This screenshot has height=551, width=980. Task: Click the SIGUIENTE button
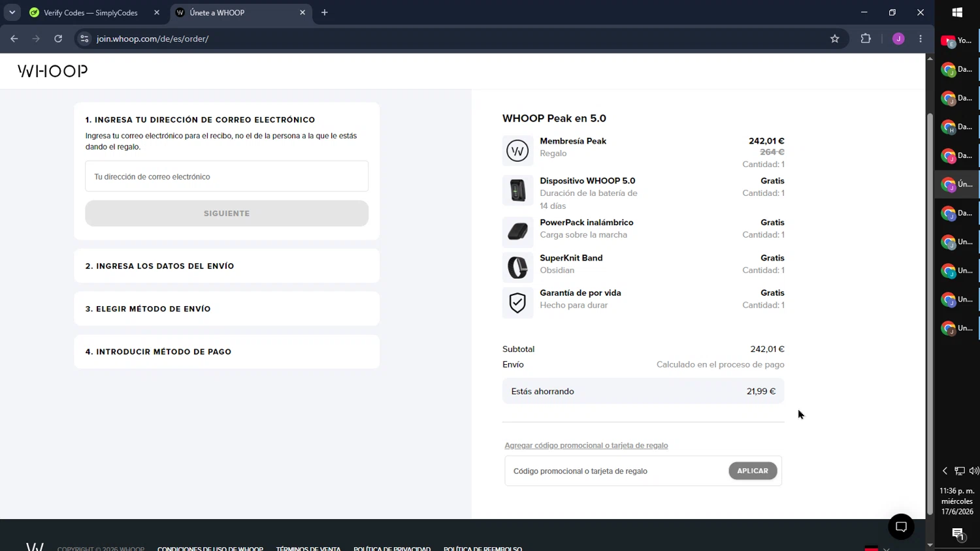click(x=227, y=213)
